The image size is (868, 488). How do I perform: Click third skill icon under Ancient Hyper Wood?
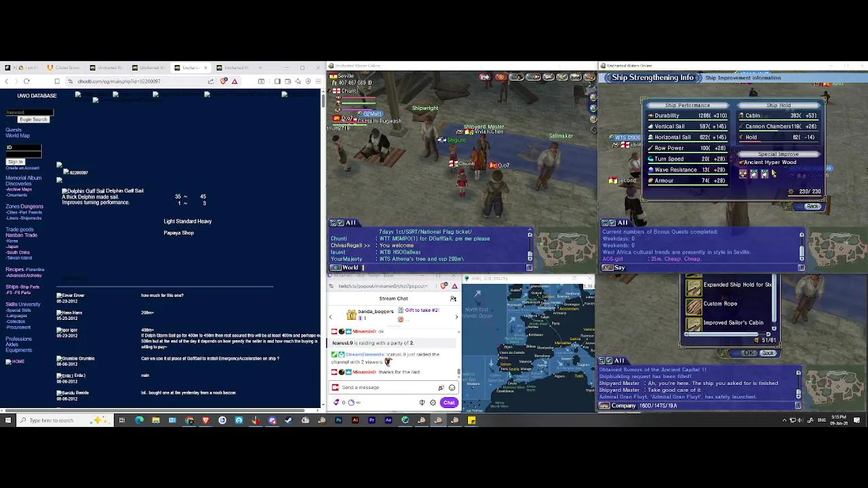click(764, 174)
